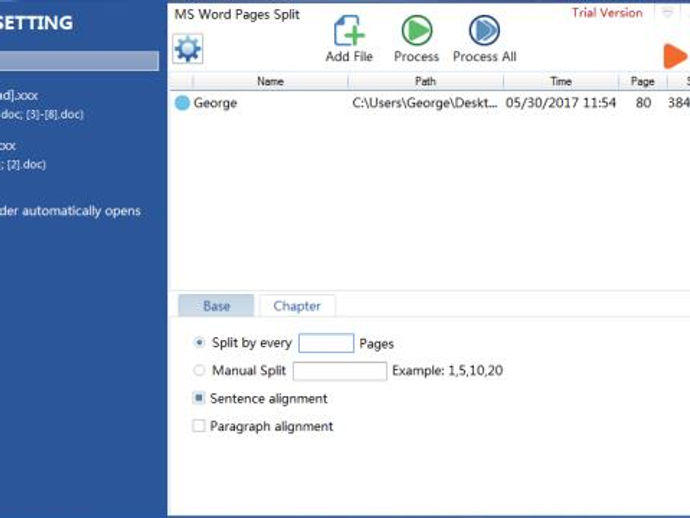Viewport: 690px width, 518px height.
Task: Run Process All blue play button
Action: [x=484, y=30]
